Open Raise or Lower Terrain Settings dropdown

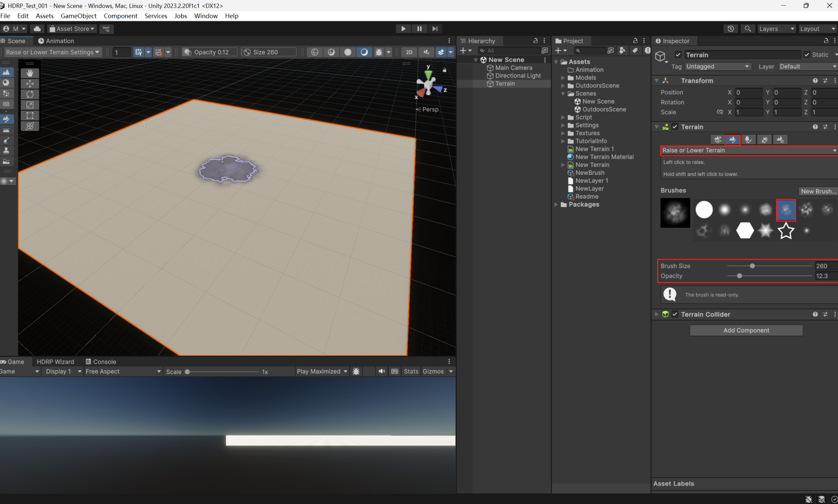click(52, 52)
